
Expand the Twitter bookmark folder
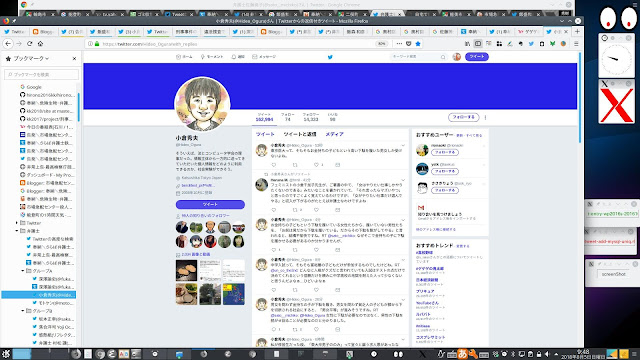(x=17, y=223)
